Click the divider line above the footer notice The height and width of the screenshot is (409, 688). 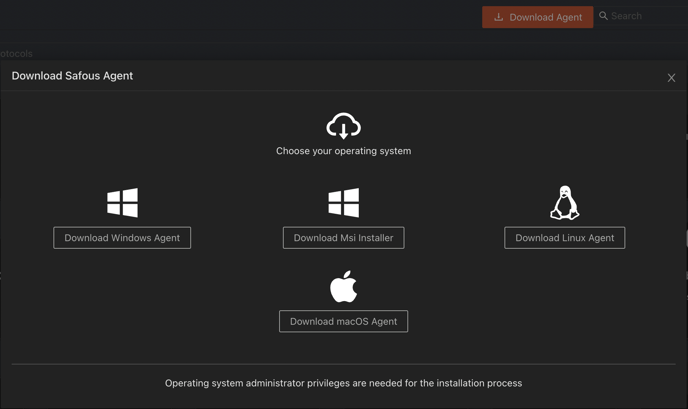click(343, 364)
